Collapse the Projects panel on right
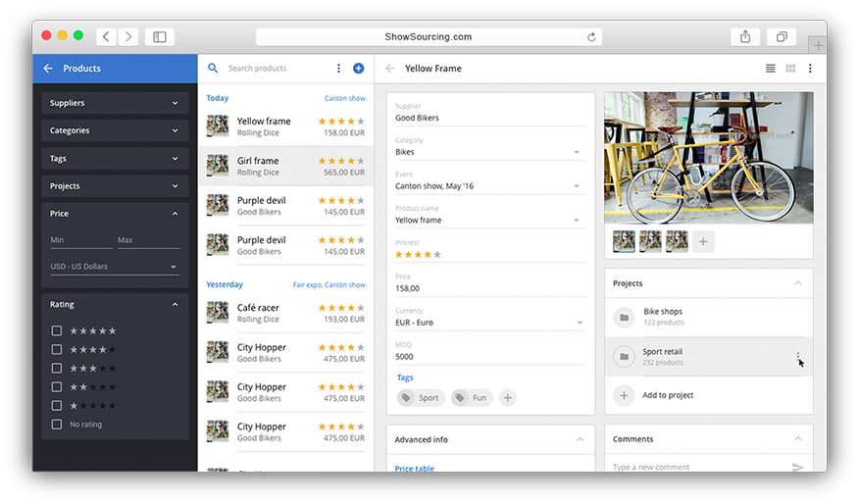859x504 pixels. (x=798, y=283)
